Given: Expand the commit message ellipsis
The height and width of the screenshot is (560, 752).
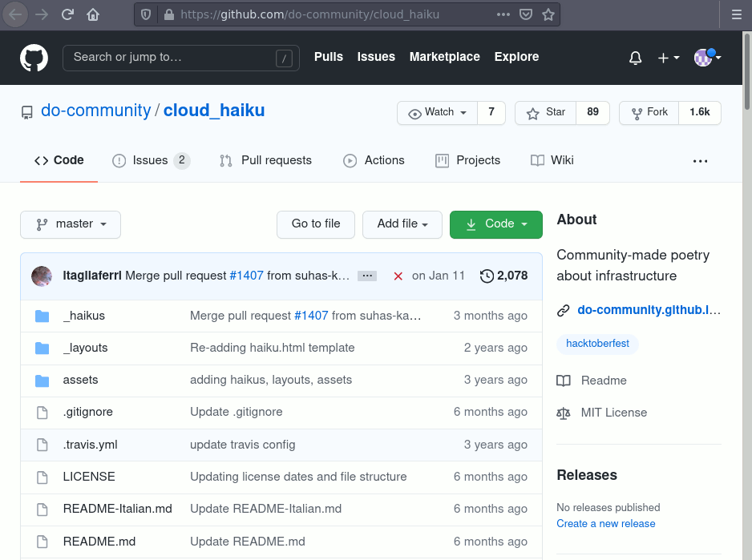Looking at the screenshot, I should [x=367, y=276].
